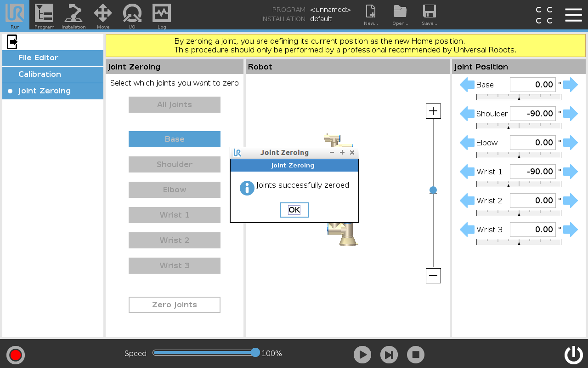Open the Program tab icon
588x368 pixels.
(44, 15)
